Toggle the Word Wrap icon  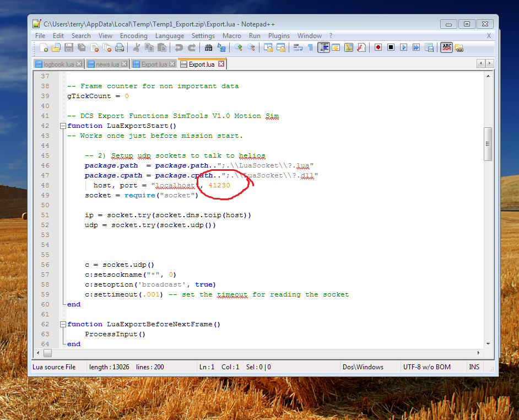298,48
